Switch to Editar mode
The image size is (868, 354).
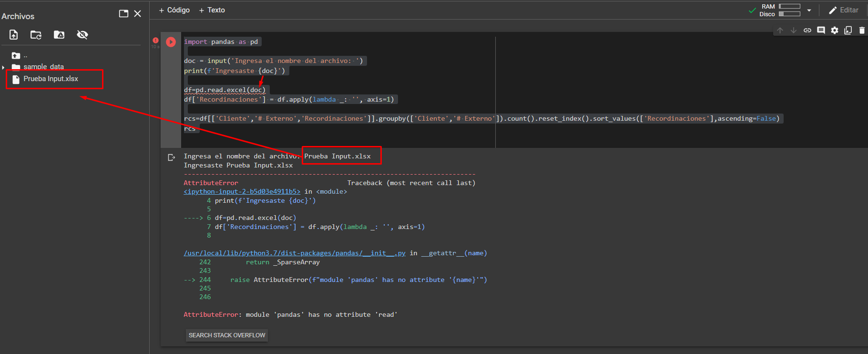point(844,10)
